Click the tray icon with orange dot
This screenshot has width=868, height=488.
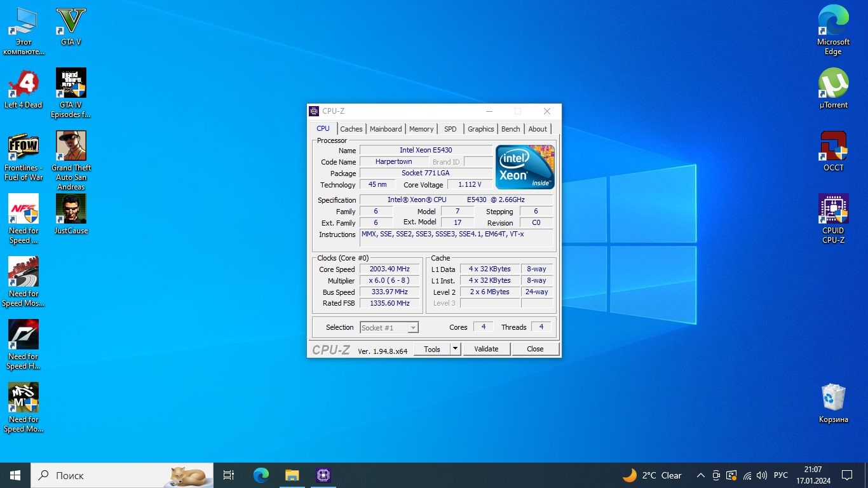731,475
